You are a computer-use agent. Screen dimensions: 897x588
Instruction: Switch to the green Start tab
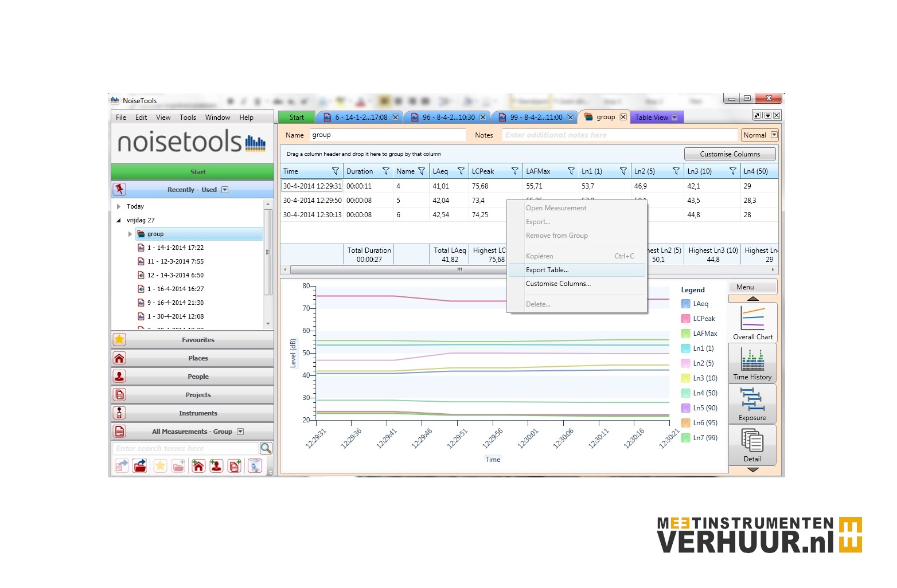297,117
